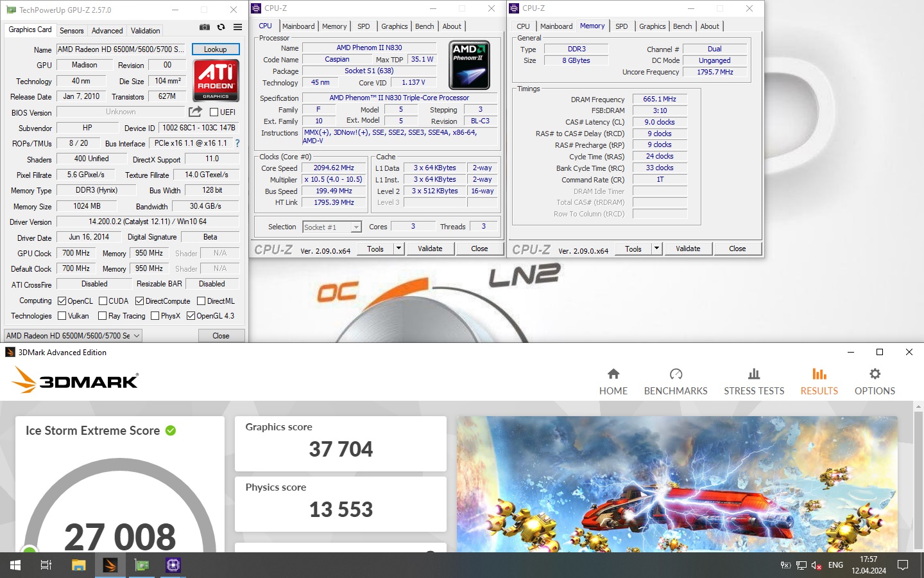Click the GPU-Z title bar app icon

11,10
